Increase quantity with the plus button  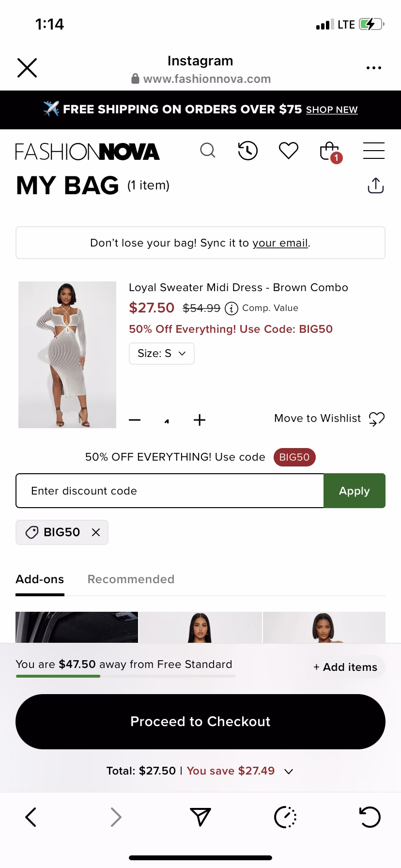coord(199,420)
